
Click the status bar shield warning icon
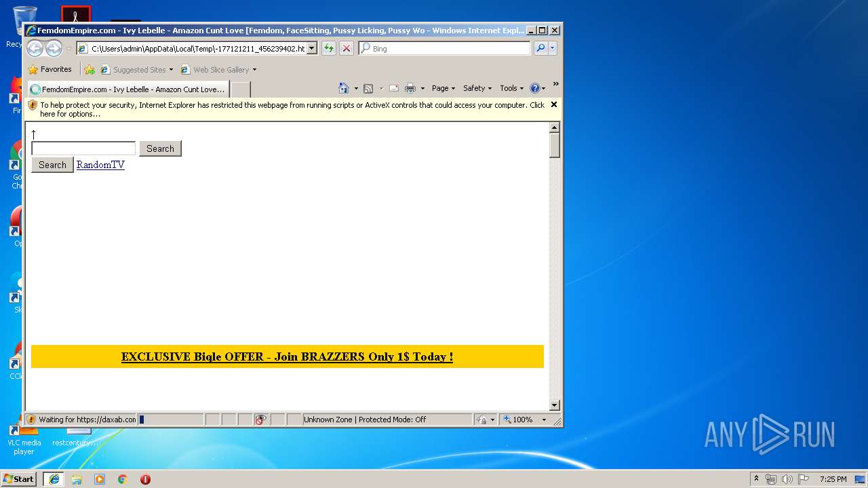pos(31,420)
